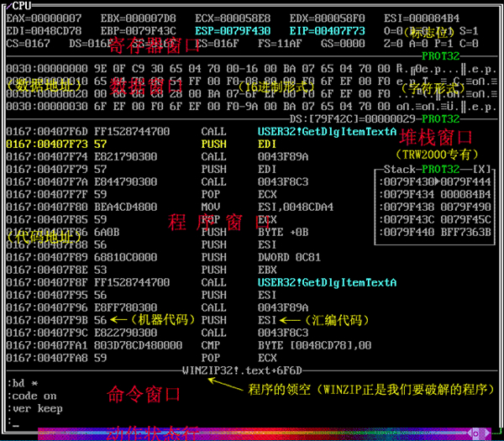The width and height of the screenshot is (504, 441).
Task: Click code line 0167:00407F8E PUSH EBX
Action: pyautogui.click(x=141, y=270)
